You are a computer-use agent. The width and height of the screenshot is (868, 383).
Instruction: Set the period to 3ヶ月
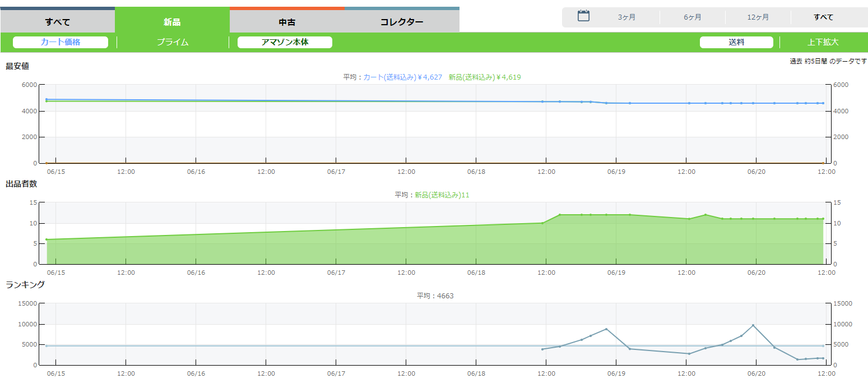626,17
